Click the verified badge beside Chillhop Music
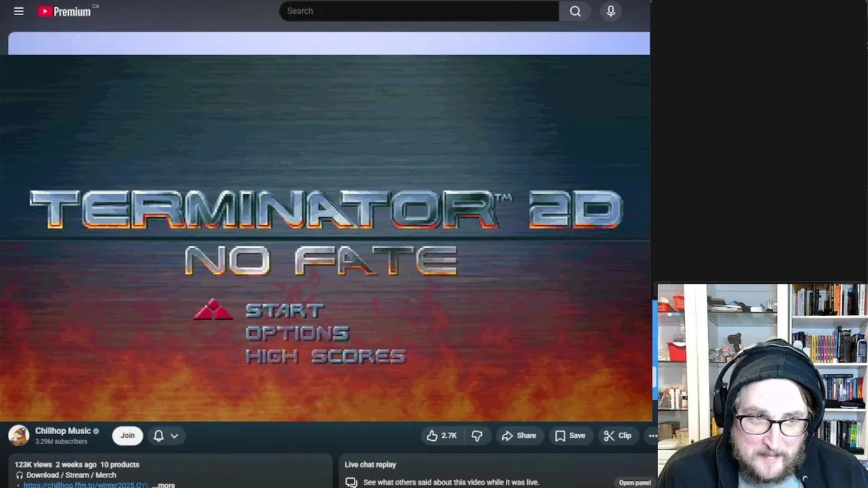Image resolution: width=868 pixels, height=488 pixels. pyautogui.click(x=96, y=431)
